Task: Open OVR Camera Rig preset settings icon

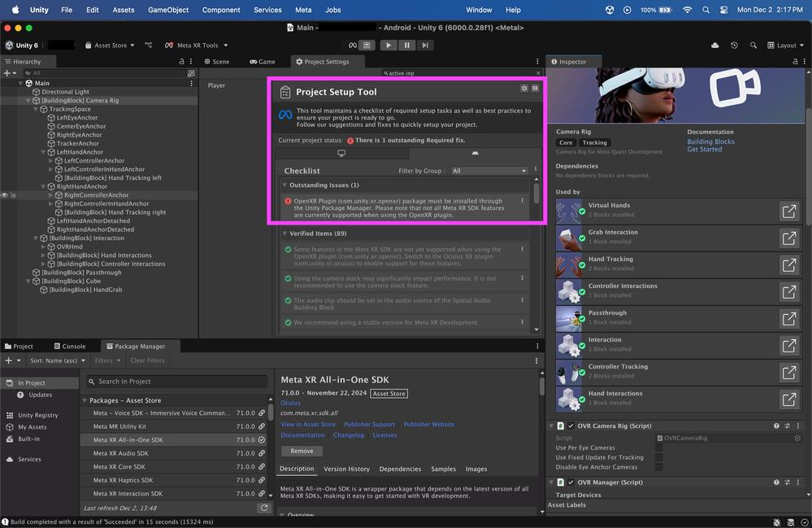Action: (x=787, y=426)
